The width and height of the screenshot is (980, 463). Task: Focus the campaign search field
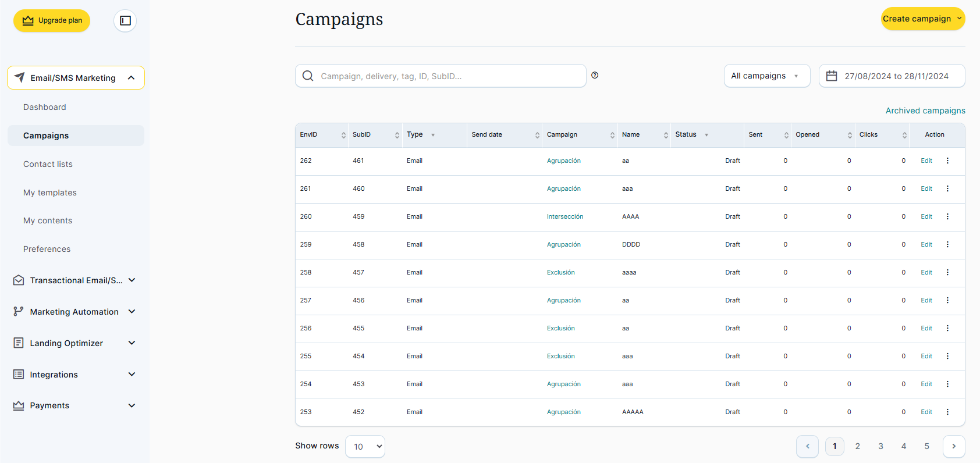pos(448,76)
